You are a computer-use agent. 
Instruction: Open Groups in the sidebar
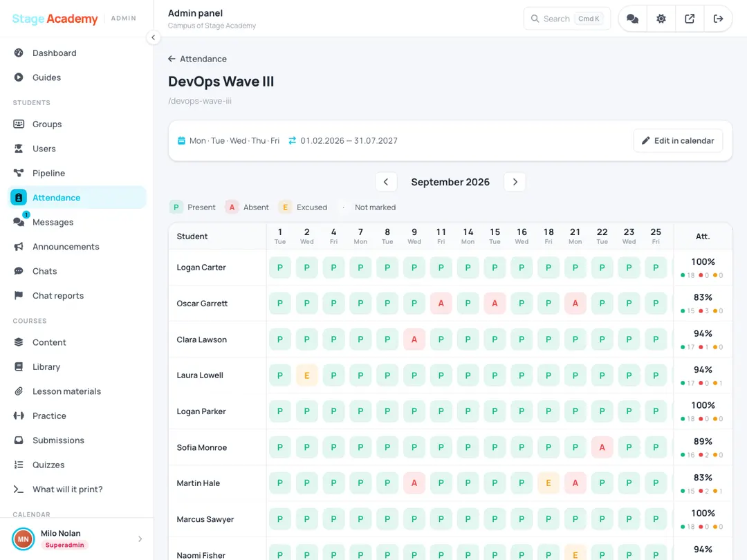coord(77,124)
